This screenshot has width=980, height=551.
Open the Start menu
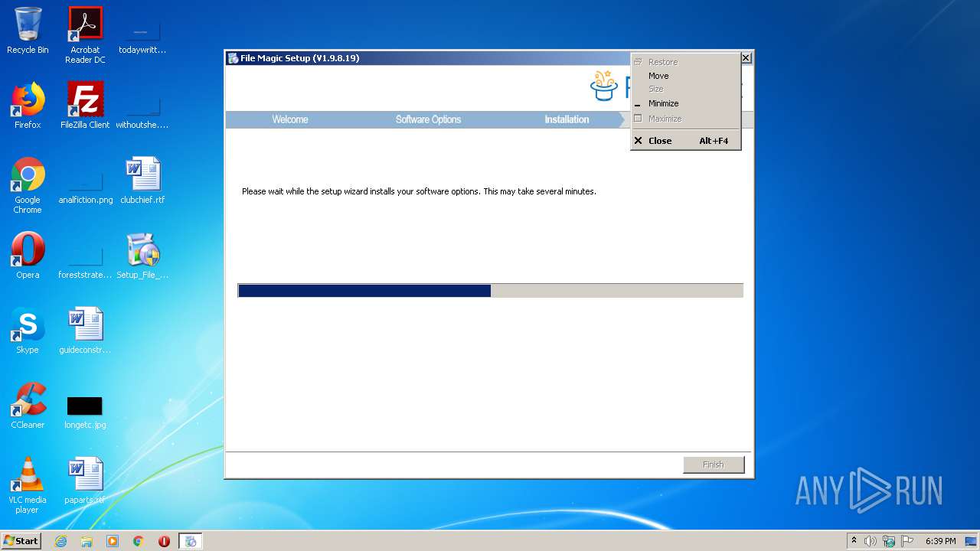(21, 541)
